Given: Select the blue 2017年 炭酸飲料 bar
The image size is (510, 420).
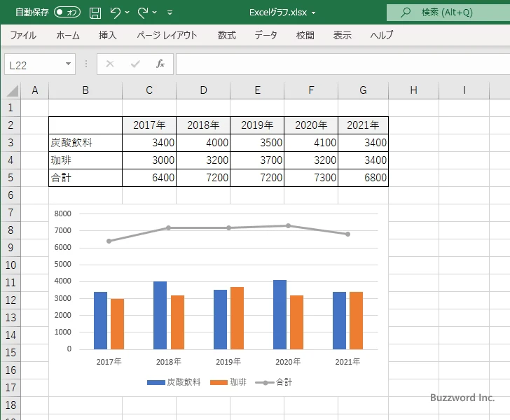Looking at the screenshot, I should [x=100, y=321].
